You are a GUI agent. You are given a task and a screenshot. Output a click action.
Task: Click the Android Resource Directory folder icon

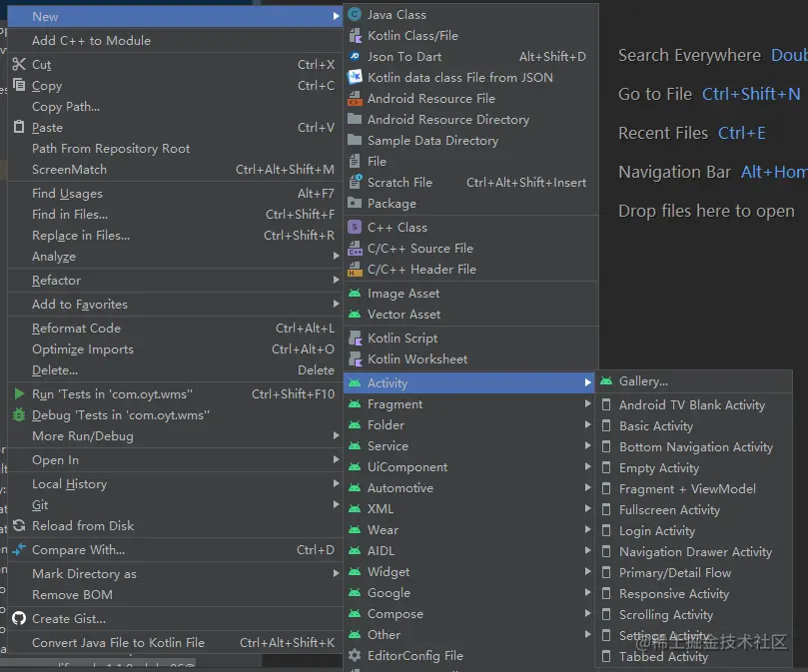pos(355,119)
